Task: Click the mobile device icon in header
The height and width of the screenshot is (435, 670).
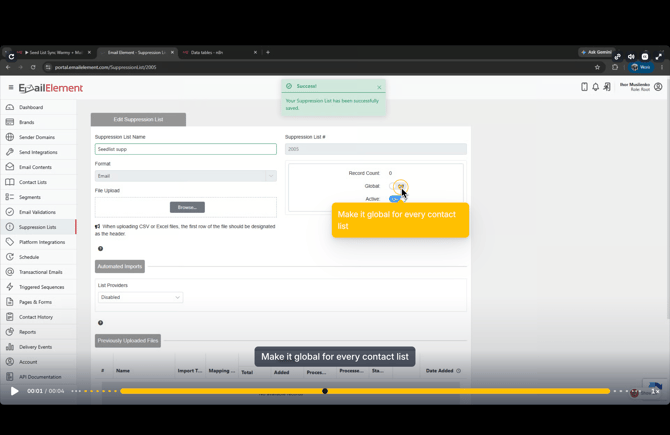Action: click(584, 87)
